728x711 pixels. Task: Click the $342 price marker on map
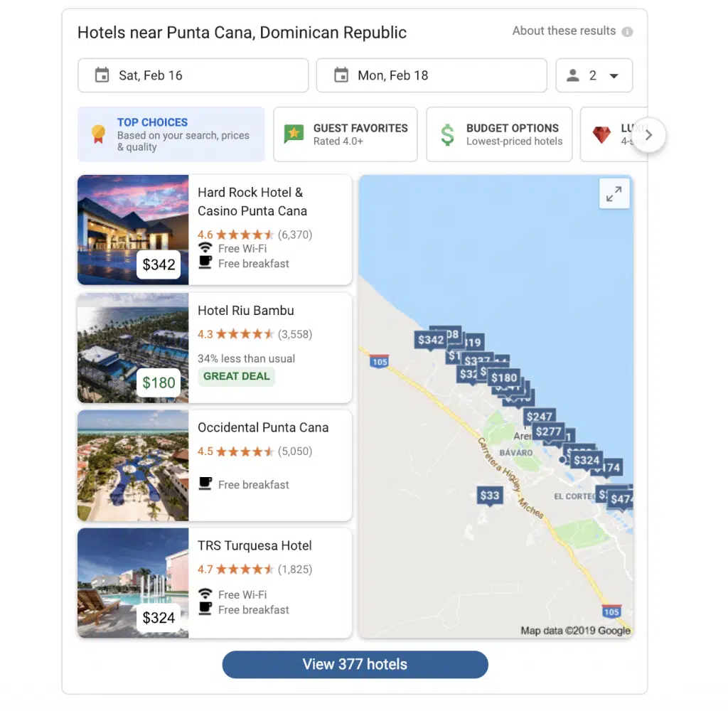(431, 340)
